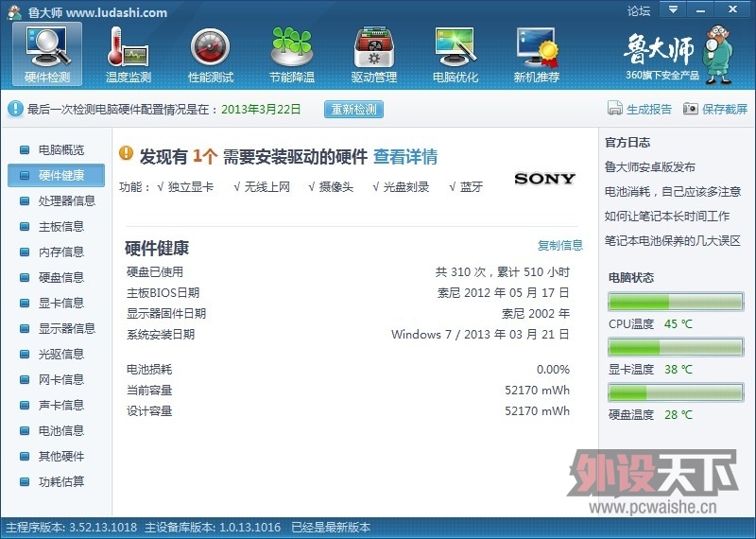This screenshot has width=756, height=539.
Task: Click the blue info icon beside 最后一次检测
Action: [15, 109]
